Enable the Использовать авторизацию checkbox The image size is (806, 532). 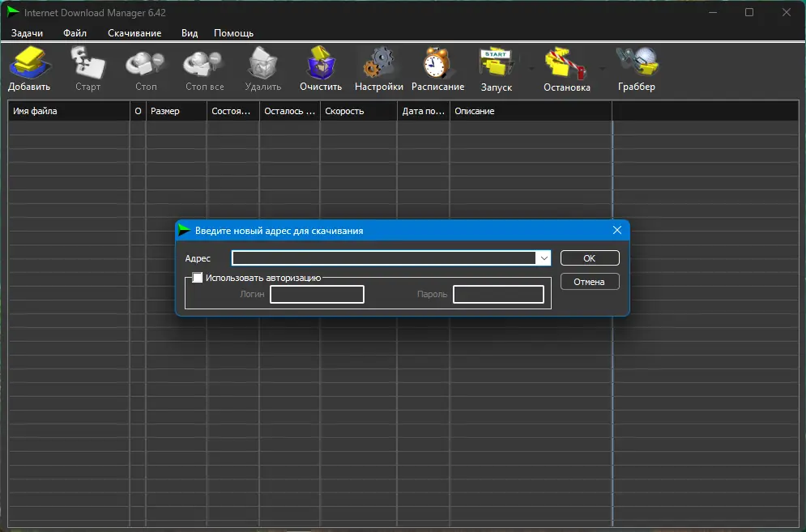click(198, 278)
